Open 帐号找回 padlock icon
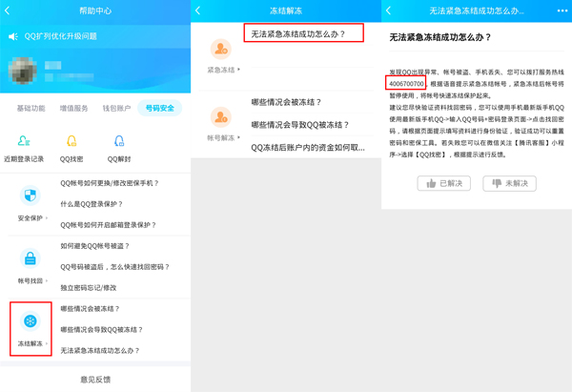 pyautogui.click(x=30, y=258)
